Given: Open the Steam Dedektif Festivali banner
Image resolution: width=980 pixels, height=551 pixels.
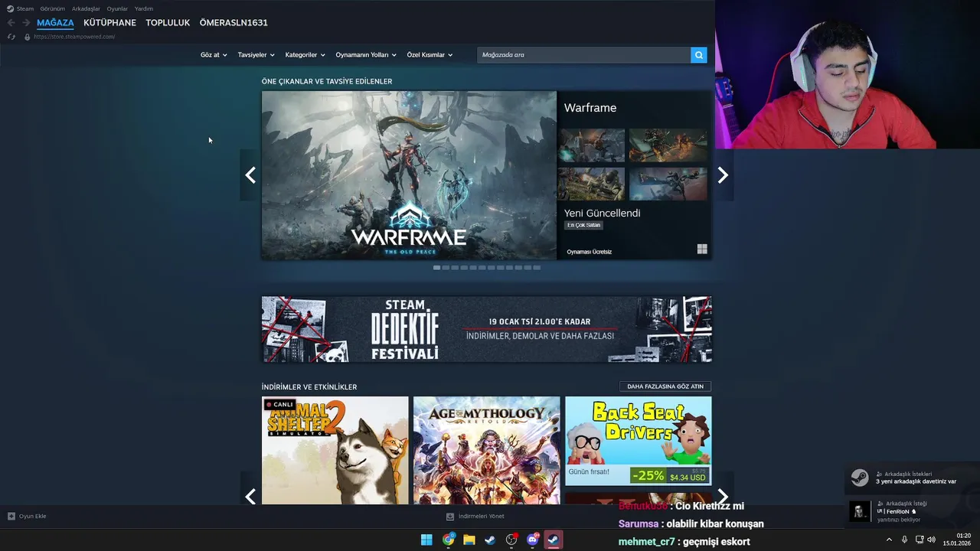Looking at the screenshot, I should (x=486, y=329).
